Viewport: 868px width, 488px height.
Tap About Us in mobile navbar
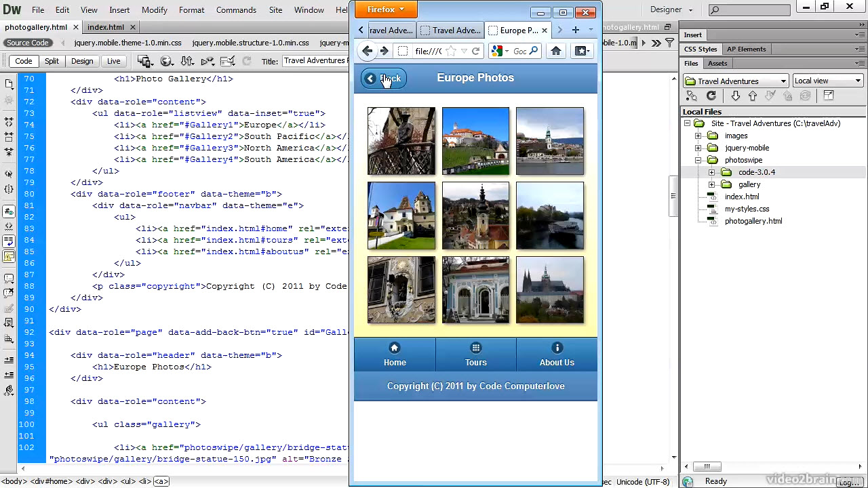point(557,354)
